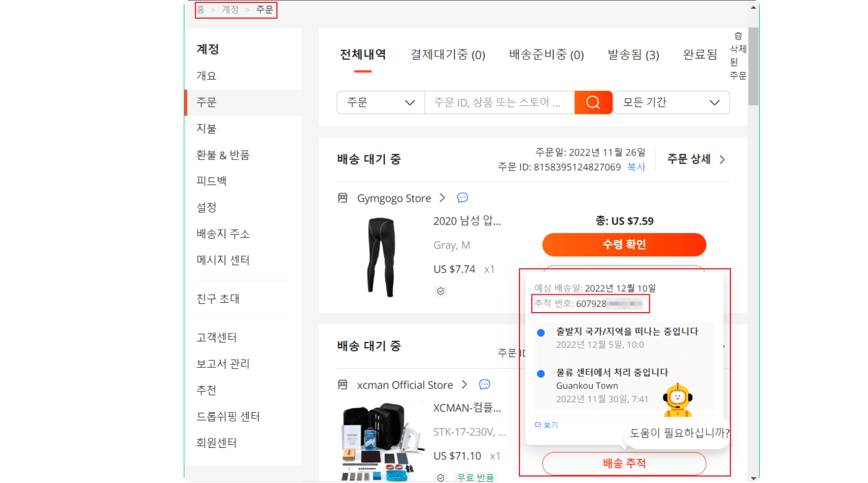868x483 pixels.
Task: Open 환불 & 반품 in sidebar
Action: pyautogui.click(x=223, y=155)
